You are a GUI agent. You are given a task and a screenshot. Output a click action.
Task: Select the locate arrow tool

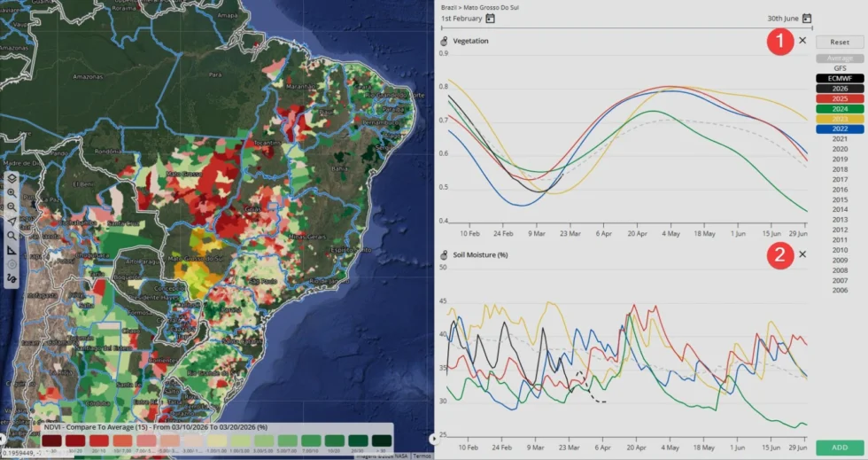12,222
